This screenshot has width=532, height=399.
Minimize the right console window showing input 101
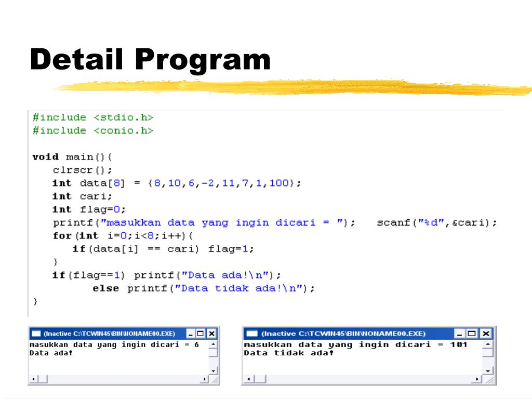(459, 334)
